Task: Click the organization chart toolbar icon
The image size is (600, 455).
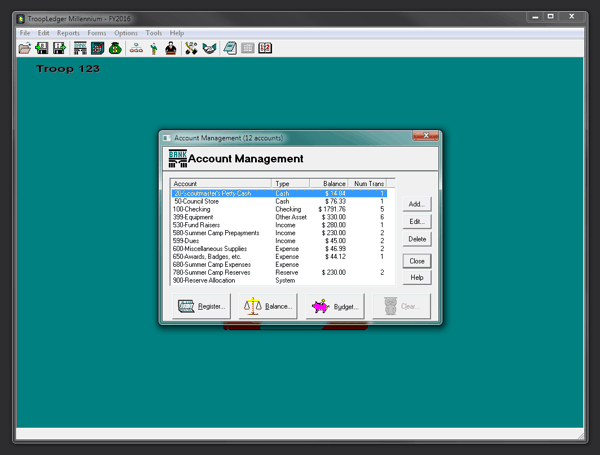Action: (x=136, y=48)
